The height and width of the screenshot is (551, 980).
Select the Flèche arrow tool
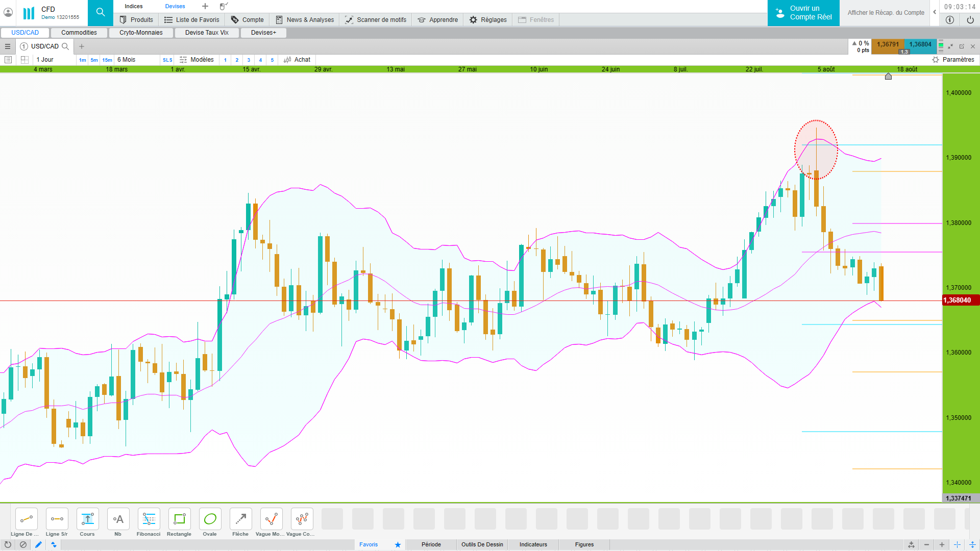(x=240, y=519)
